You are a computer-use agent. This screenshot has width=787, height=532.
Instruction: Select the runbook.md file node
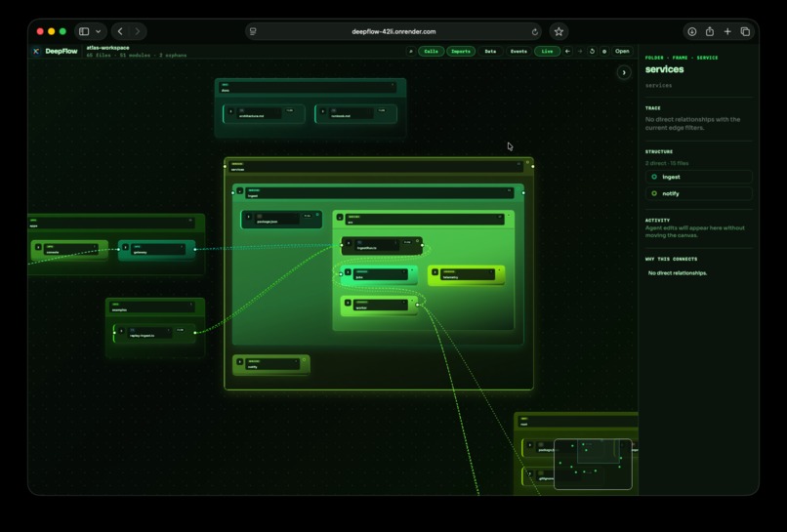pyautogui.click(x=355, y=113)
